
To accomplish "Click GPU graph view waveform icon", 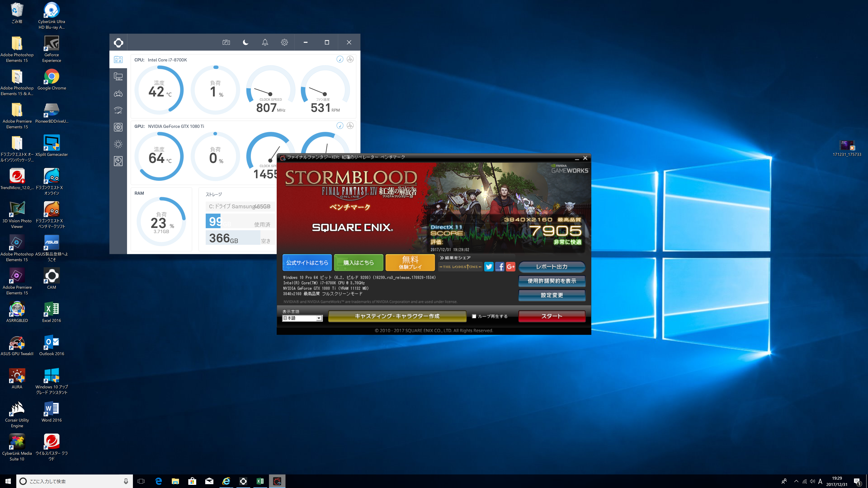I will (350, 126).
